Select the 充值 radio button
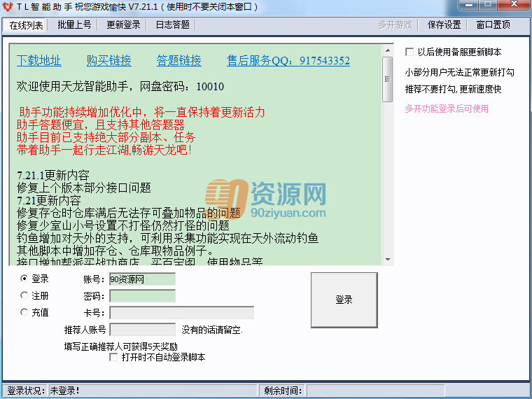 [x=24, y=312]
